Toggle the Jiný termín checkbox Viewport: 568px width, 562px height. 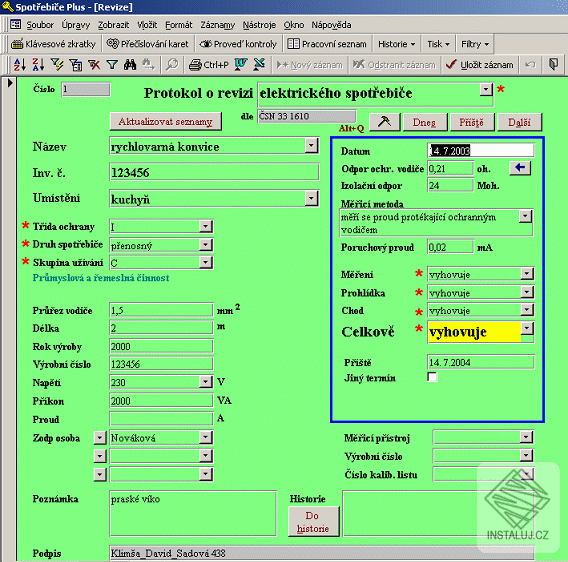[432, 377]
